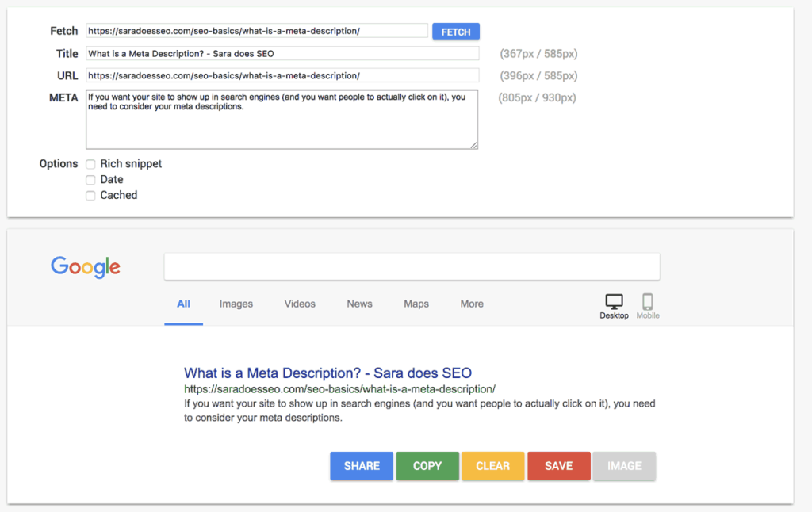Switch preview to Desktop view icon

615,301
